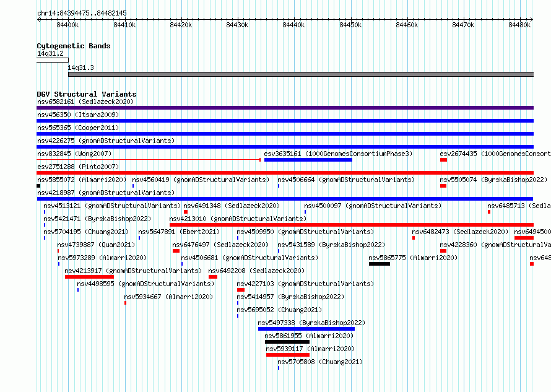Select nsv4509950 gnomAD variant label

305,232
